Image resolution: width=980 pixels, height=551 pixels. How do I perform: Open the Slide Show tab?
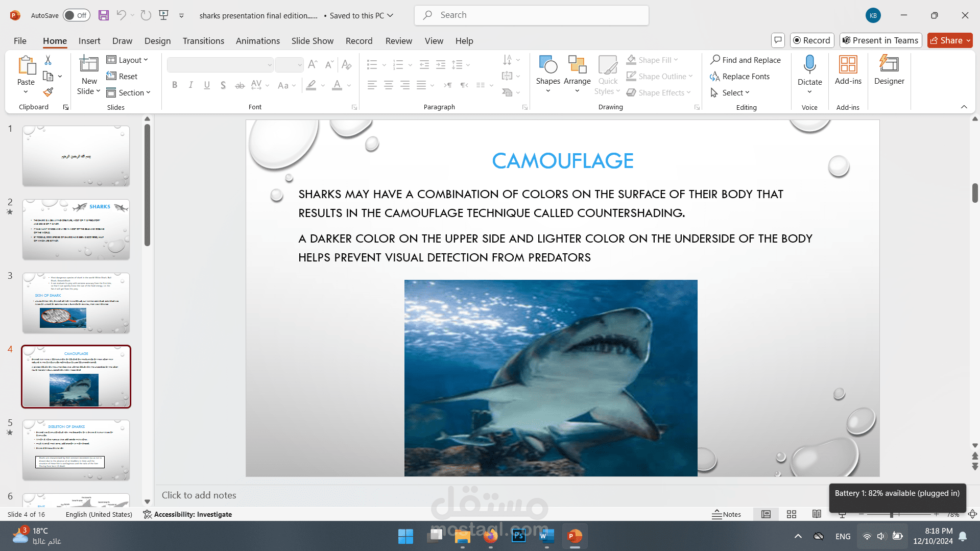(312, 41)
